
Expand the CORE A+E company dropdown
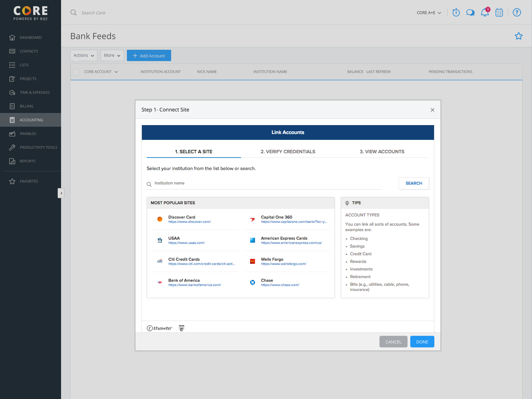point(429,13)
